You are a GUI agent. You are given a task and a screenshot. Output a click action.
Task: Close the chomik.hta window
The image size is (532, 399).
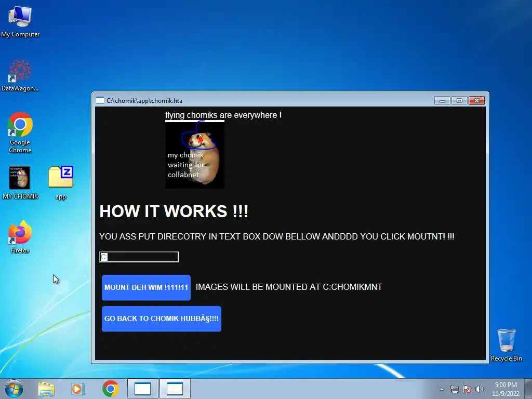coord(477,100)
